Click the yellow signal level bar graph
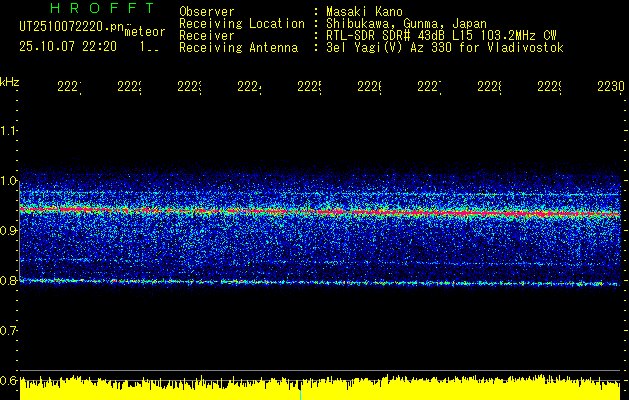The width and height of the screenshot is (629, 400). point(320,388)
